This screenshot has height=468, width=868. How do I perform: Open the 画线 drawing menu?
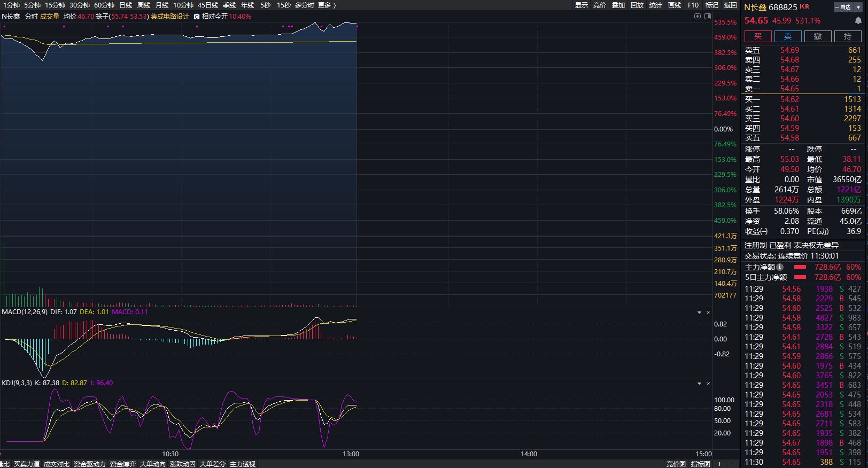675,5
